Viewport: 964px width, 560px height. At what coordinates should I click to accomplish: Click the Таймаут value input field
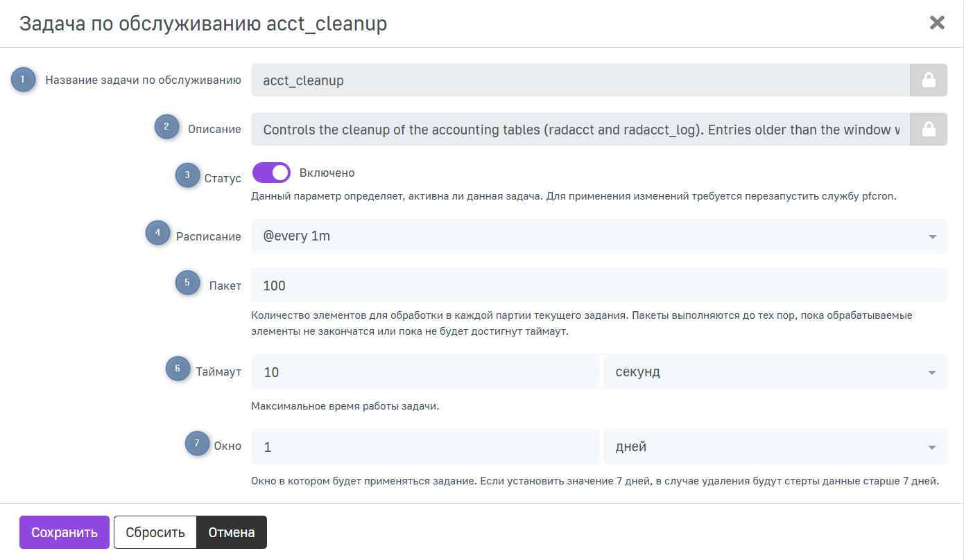pos(424,372)
